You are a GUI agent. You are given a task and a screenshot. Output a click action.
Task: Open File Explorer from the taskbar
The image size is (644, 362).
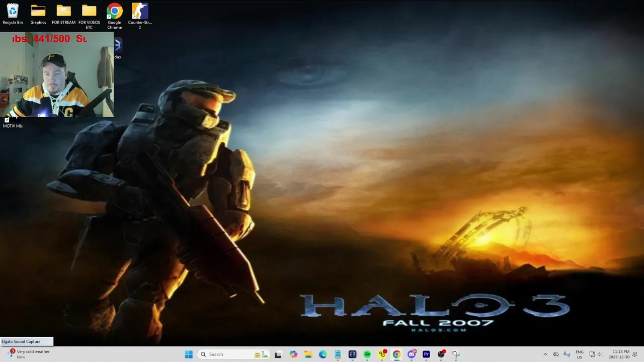[308, 354]
